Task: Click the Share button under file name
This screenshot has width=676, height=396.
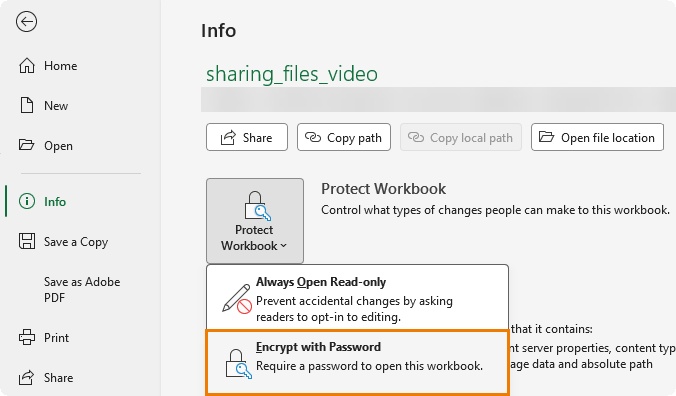Action: pyautogui.click(x=247, y=137)
